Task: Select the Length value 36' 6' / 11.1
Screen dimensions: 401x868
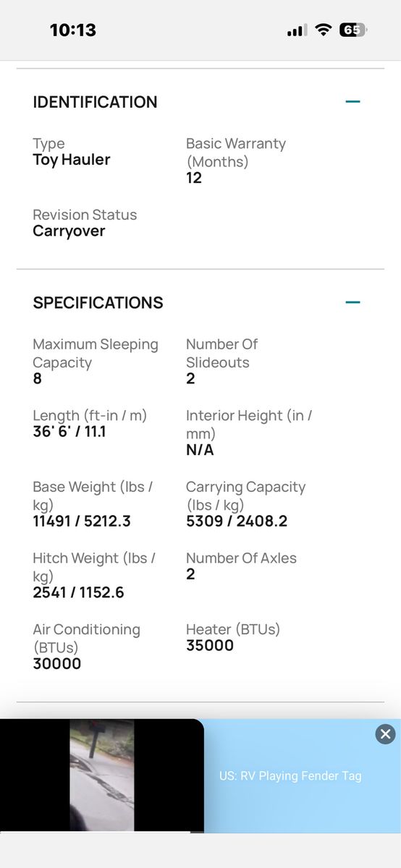Action: coord(69,433)
